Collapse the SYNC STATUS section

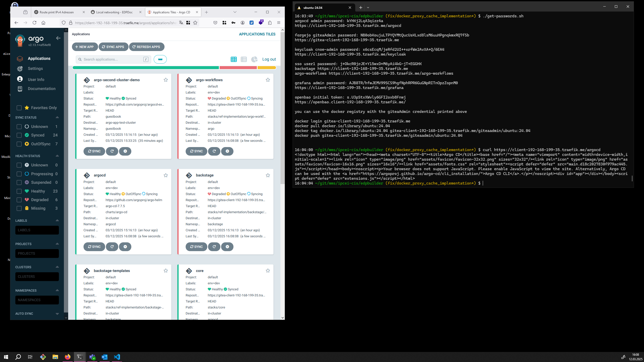pyautogui.click(x=57, y=117)
